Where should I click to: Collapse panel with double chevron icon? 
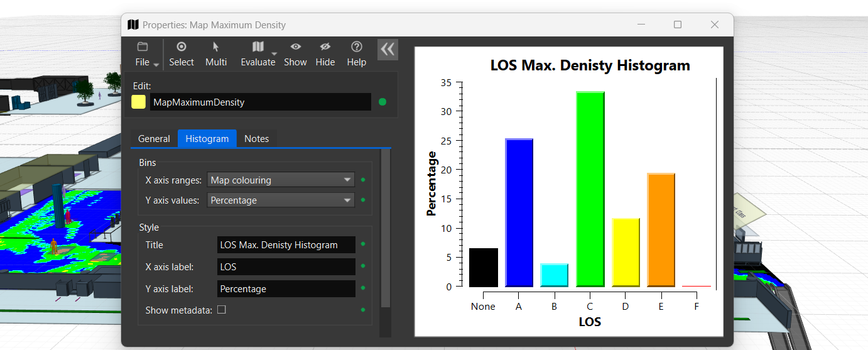(x=388, y=50)
